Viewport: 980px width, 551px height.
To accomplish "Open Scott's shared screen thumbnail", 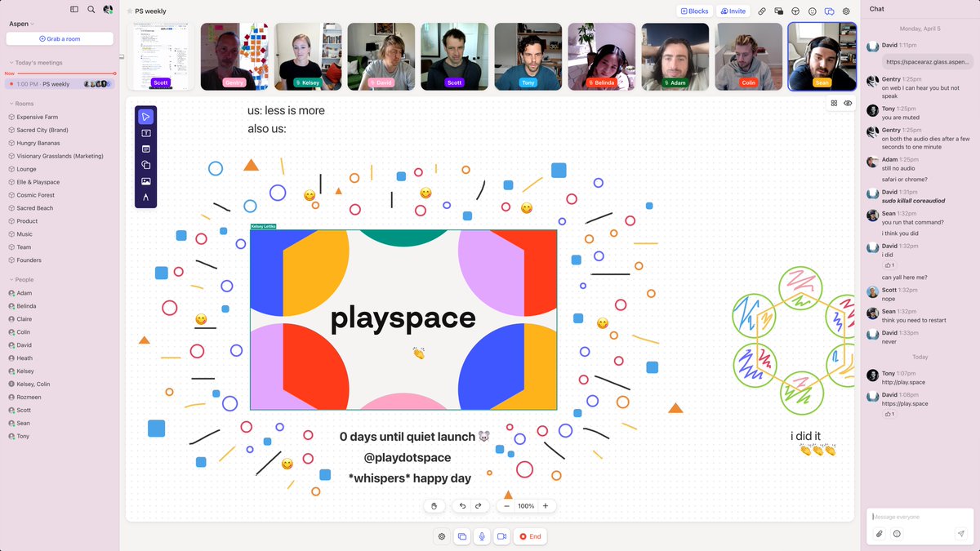I will 161,56.
